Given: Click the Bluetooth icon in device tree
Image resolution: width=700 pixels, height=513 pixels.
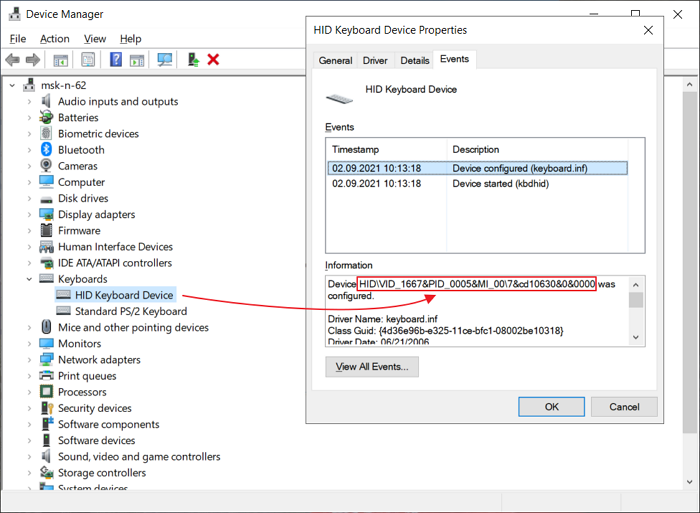Looking at the screenshot, I should point(47,150).
